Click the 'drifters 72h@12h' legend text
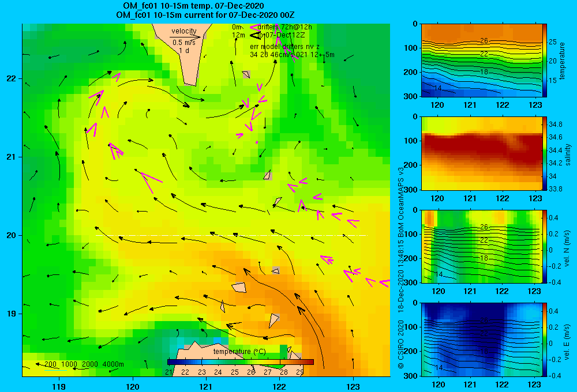Image resolution: width=577 pixels, height=392 pixels. tap(284, 27)
